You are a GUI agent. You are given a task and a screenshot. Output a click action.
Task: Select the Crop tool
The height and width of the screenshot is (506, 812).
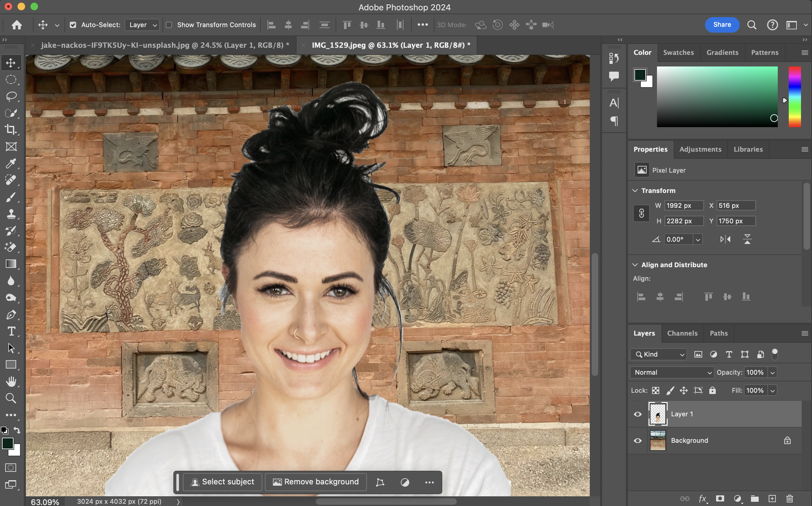11,130
